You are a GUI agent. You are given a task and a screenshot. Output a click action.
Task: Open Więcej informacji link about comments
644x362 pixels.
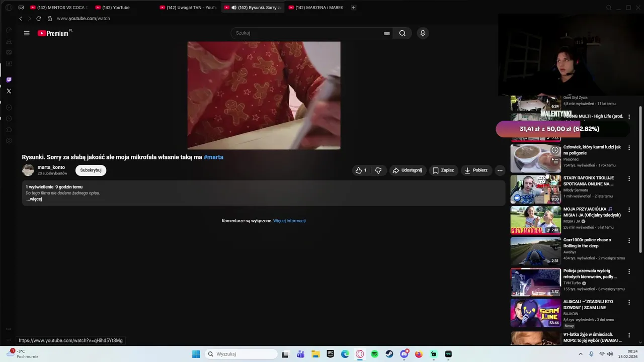[289, 221]
